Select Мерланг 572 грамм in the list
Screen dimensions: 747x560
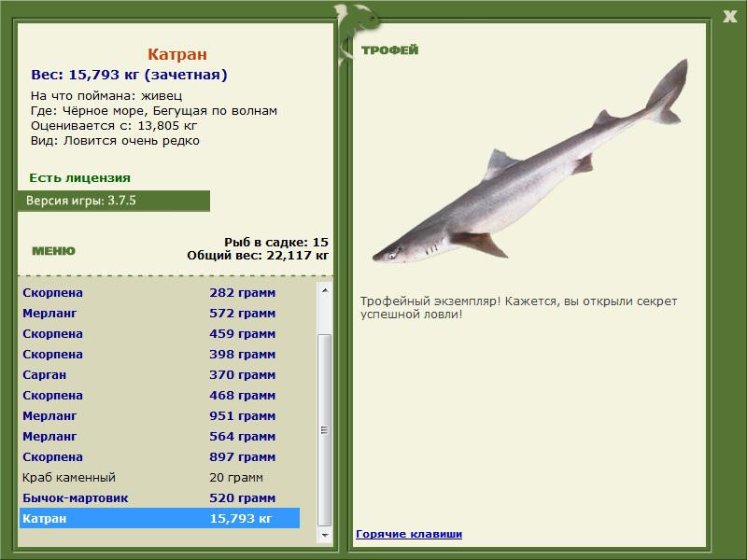pos(160,313)
